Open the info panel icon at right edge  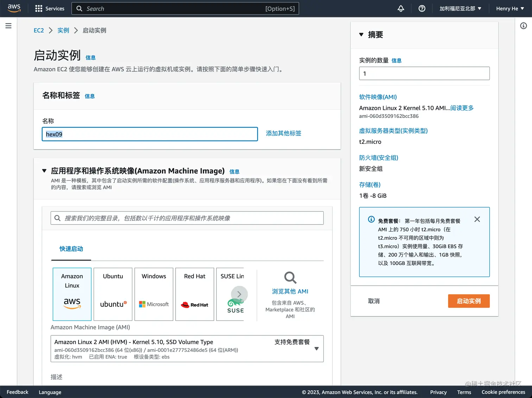click(x=524, y=26)
